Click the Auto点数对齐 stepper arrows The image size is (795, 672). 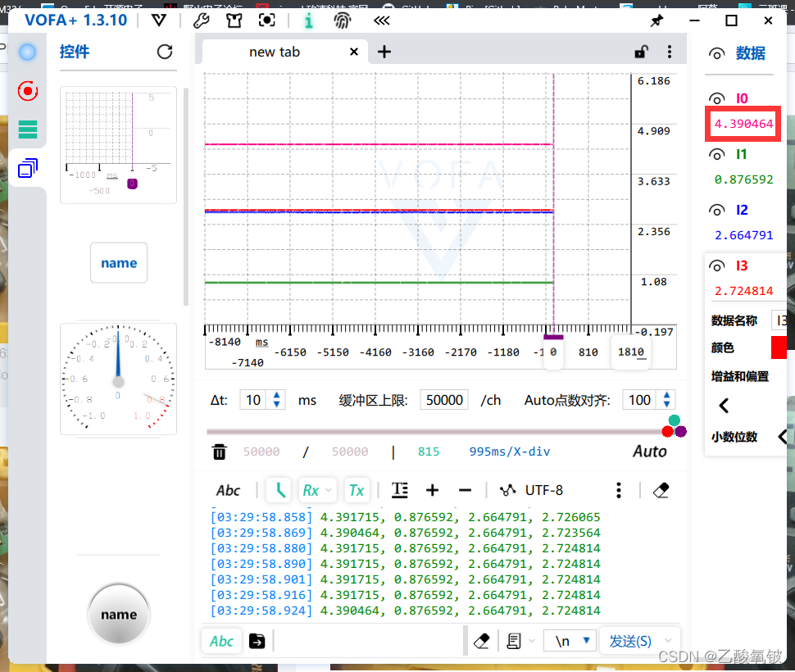pos(666,400)
